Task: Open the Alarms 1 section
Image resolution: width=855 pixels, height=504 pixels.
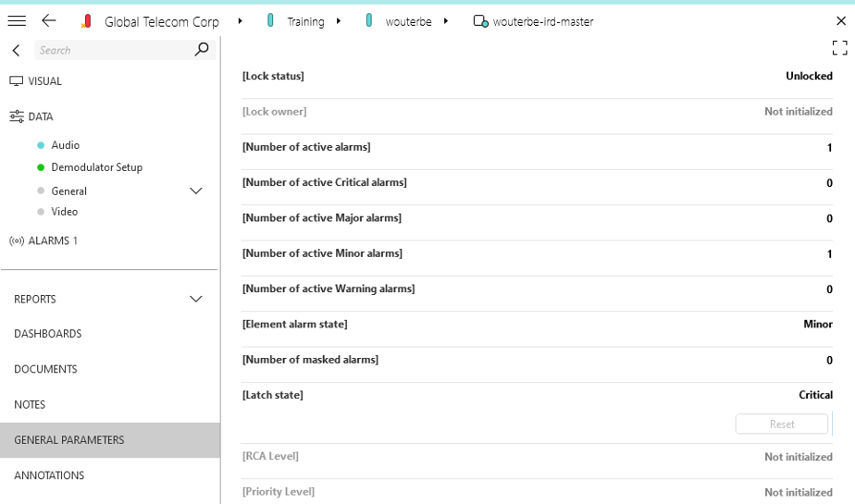Action: (44, 241)
